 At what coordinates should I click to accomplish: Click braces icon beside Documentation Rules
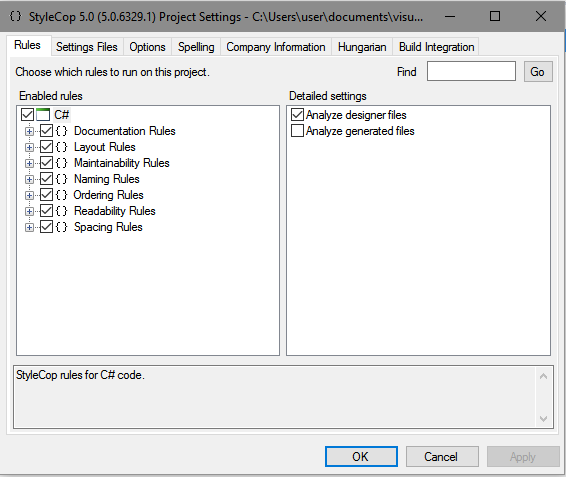click(62, 131)
